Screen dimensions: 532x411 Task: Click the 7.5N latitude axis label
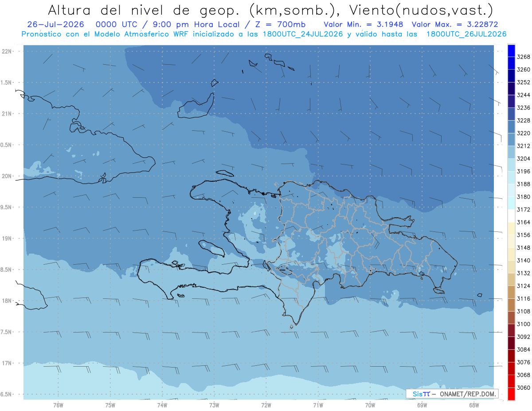click(6, 332)
